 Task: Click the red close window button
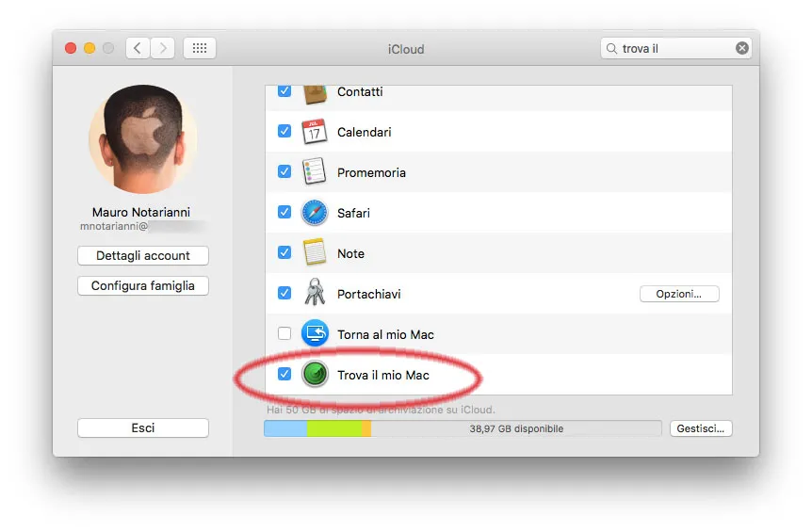click(x=71, y=48)
